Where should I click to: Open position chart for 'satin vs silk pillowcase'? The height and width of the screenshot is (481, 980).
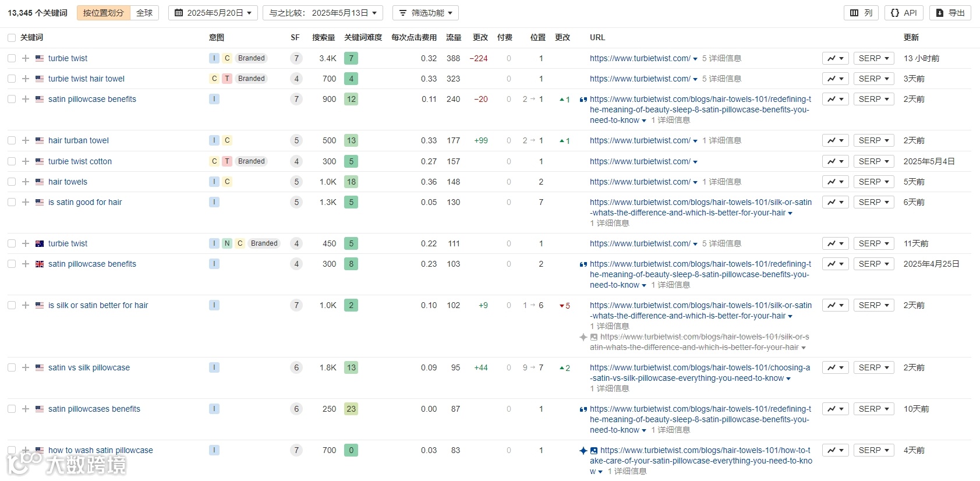836,367
